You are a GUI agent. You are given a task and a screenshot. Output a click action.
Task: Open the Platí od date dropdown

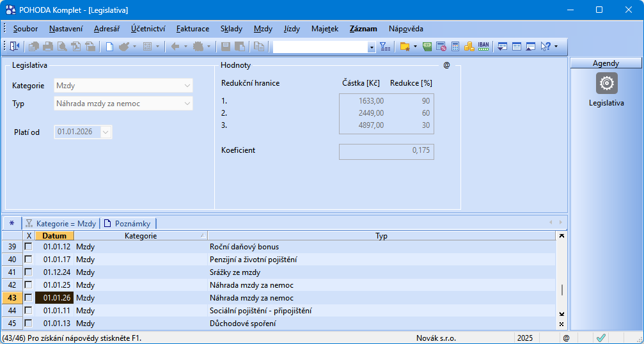(106, 132)
